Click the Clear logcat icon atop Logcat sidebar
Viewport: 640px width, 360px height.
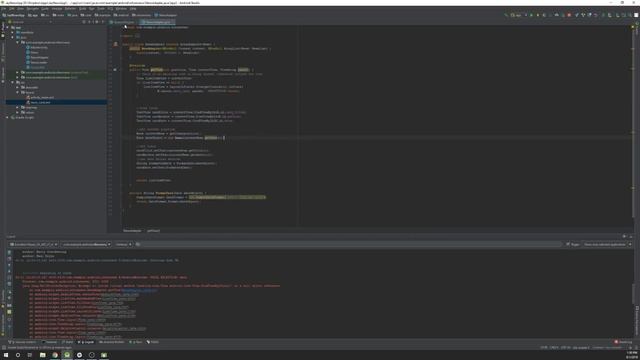click(x=9, y=252)
